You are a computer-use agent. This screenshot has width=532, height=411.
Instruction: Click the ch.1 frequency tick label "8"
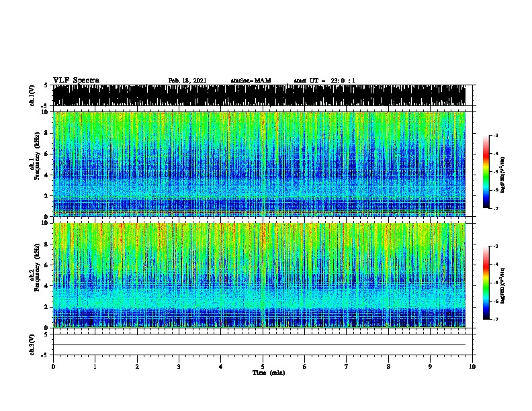pyautogui.click(x=46, y=133)
